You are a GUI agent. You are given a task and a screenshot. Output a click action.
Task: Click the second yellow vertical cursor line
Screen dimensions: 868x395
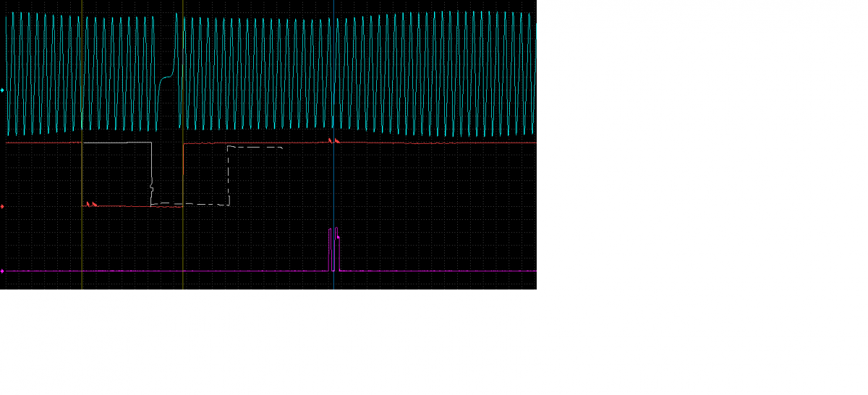tap(183, 145)
